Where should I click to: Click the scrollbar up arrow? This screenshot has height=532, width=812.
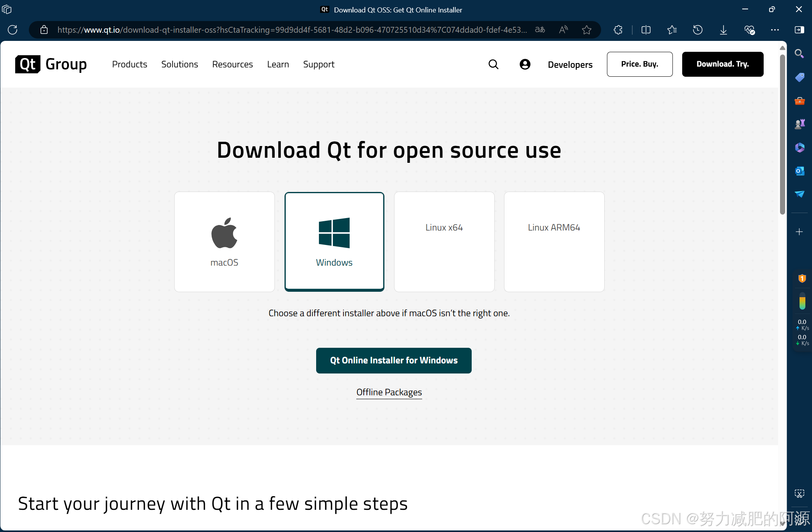[x=782, y=48]
